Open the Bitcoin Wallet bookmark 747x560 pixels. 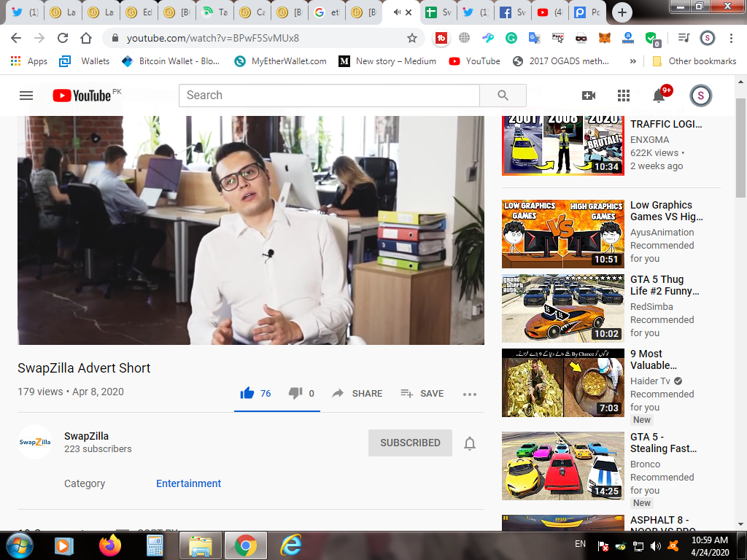[x=171, y=61]
